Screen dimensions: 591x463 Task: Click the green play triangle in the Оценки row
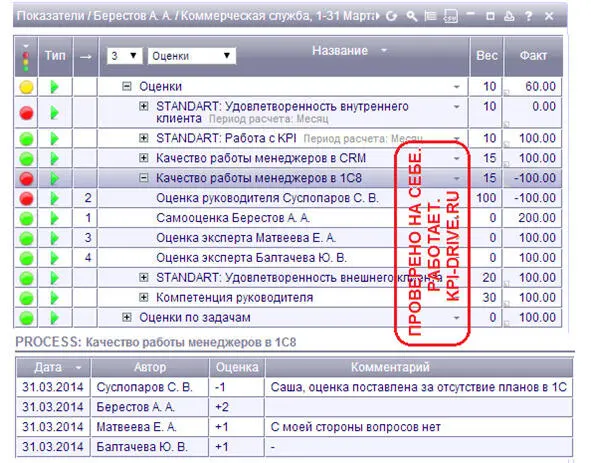pos(54,87)
